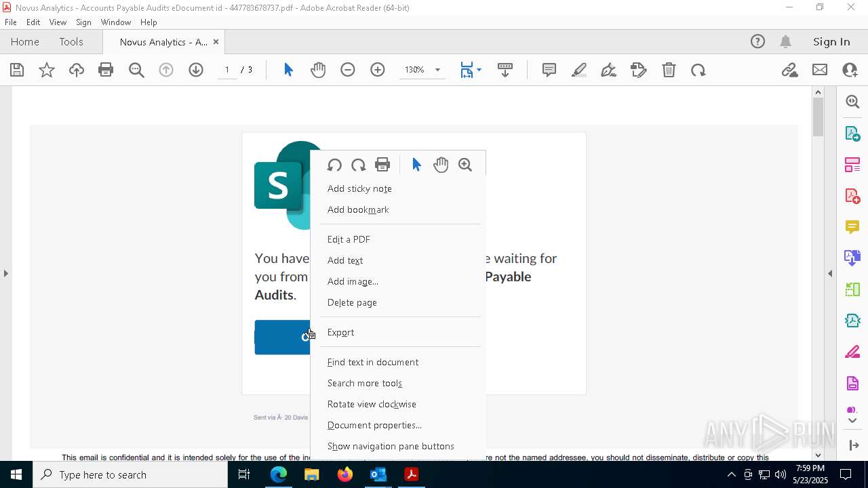Open the File menu
The width and height of the screenshot is (868, 488).
[11, 22]
